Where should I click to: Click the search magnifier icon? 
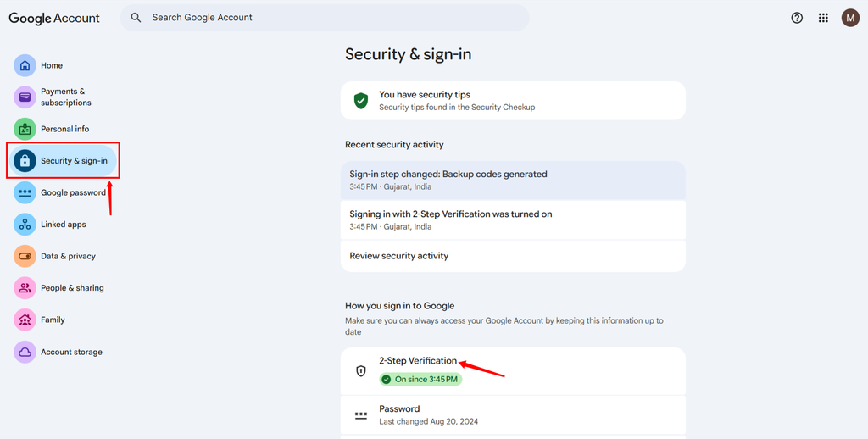tap(136, 18)
